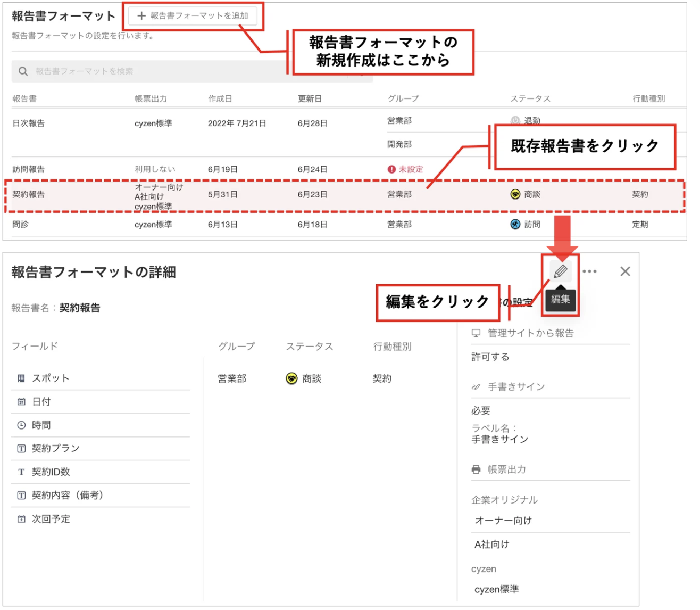Open the 契約報告 row
This screenshot has width=700, height=610.
[x=345, y=196]
